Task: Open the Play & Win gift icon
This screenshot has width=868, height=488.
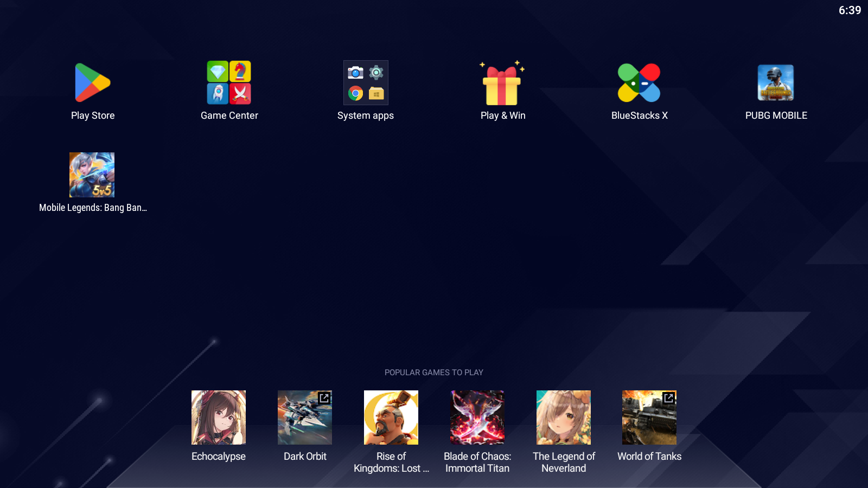Action: click(502, 83)
